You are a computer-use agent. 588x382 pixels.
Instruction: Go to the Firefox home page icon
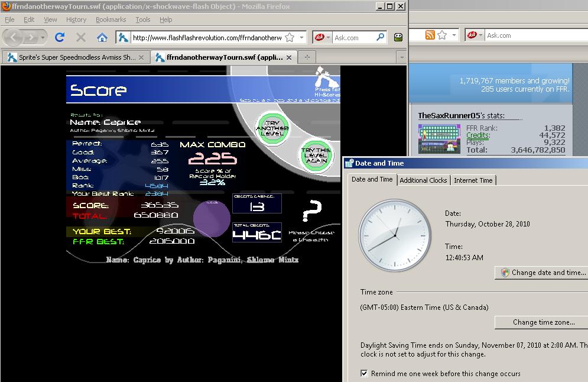tap(102, 37)
